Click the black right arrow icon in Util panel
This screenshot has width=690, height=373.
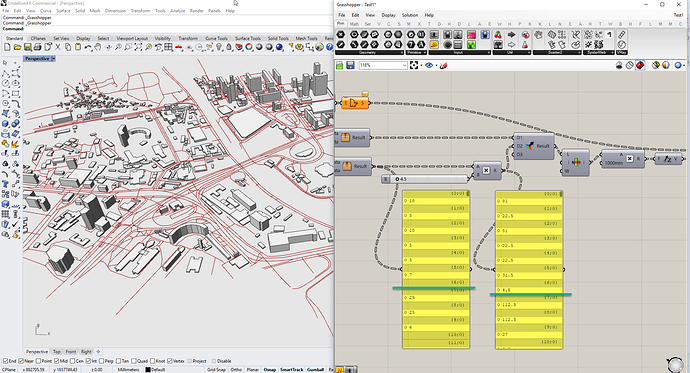click(511, 35)
